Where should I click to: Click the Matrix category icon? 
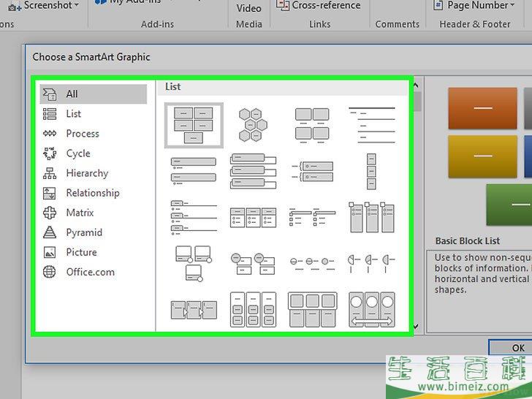click(x=50, y=213)
